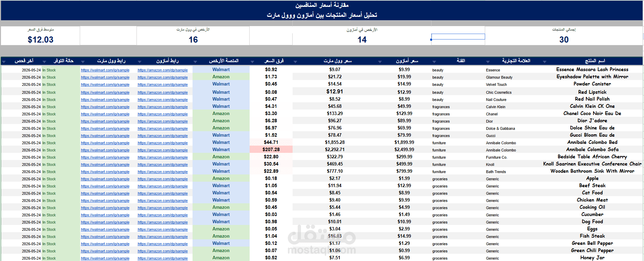Select Amazon price $2,499.99

pos(404,149)
